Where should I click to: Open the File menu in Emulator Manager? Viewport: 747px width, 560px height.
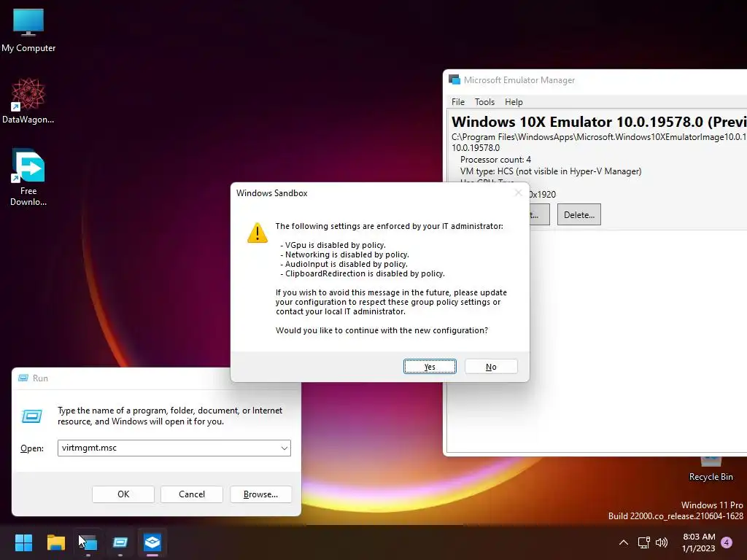tap(458, 102)
